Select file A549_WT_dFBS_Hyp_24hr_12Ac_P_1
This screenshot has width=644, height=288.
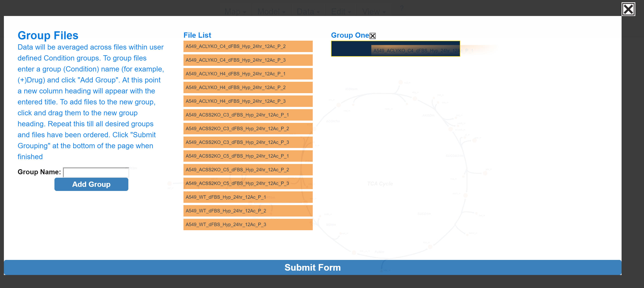[x=248, y=197]
